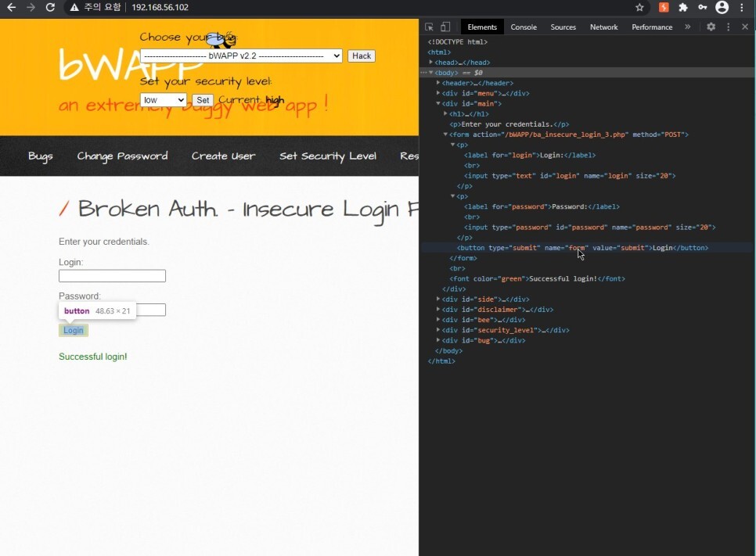Open the password key icon

coord(702,7)
